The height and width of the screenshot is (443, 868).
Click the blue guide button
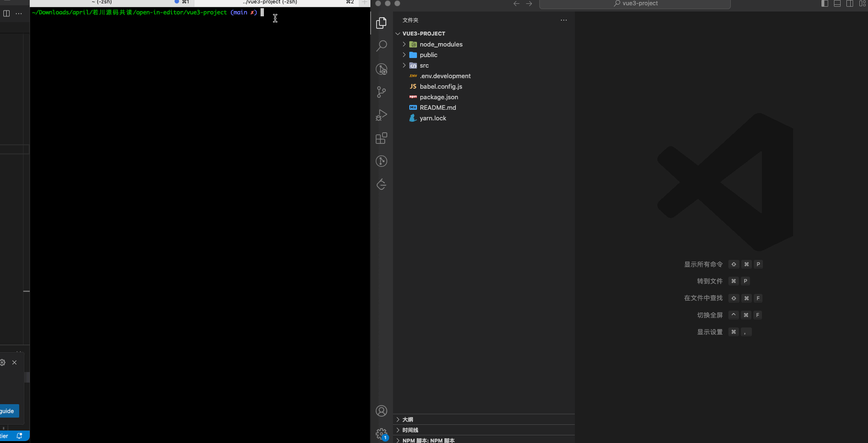[9, 411]
